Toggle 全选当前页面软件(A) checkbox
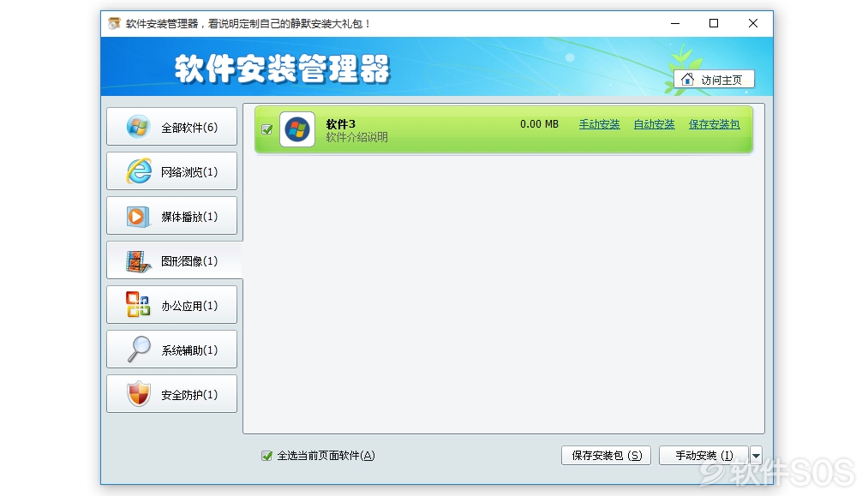Screen dimensions: 868x496 266,456
